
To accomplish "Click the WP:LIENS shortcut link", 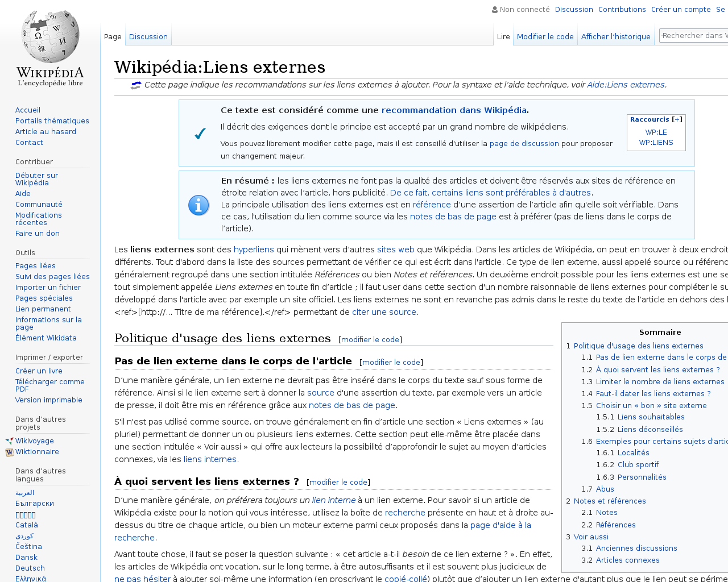I will coord(656,143).
